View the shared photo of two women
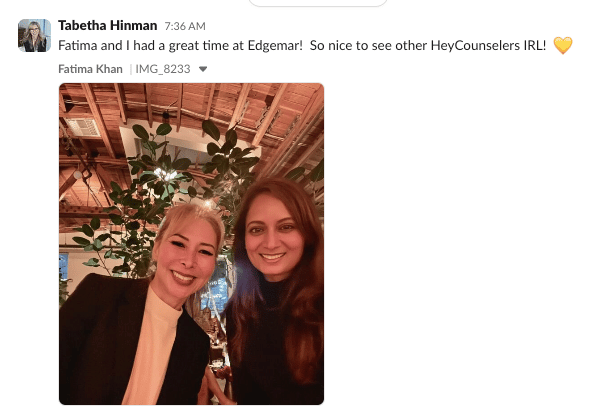 tap(191, 244)
